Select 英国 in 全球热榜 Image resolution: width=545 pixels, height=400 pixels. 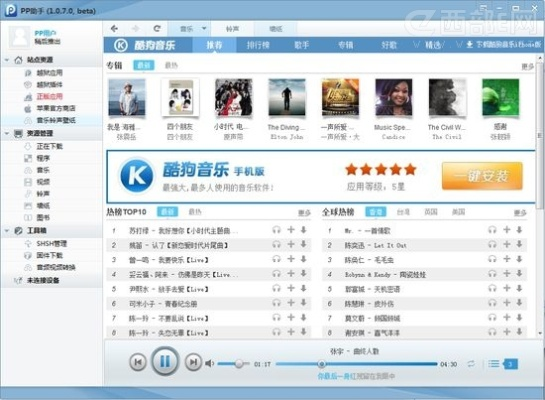point(431,212)
